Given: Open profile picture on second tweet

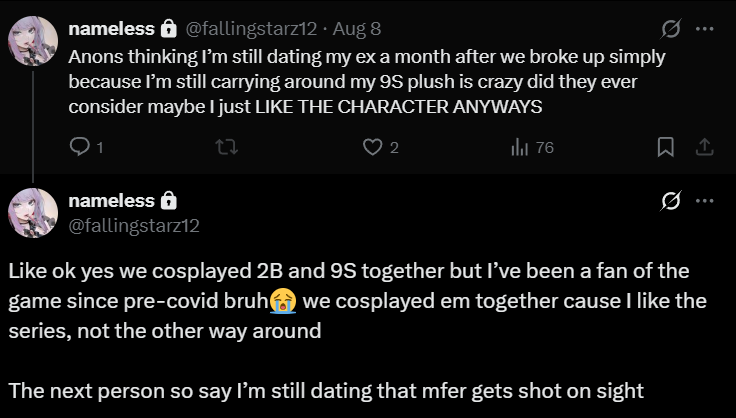Looking at the screenshot, I should pyautogui.click(x=33, y=212).
